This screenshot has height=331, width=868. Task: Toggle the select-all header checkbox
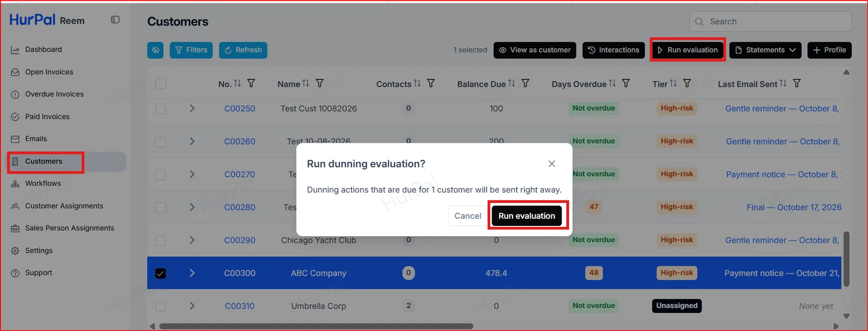point(161,83)
